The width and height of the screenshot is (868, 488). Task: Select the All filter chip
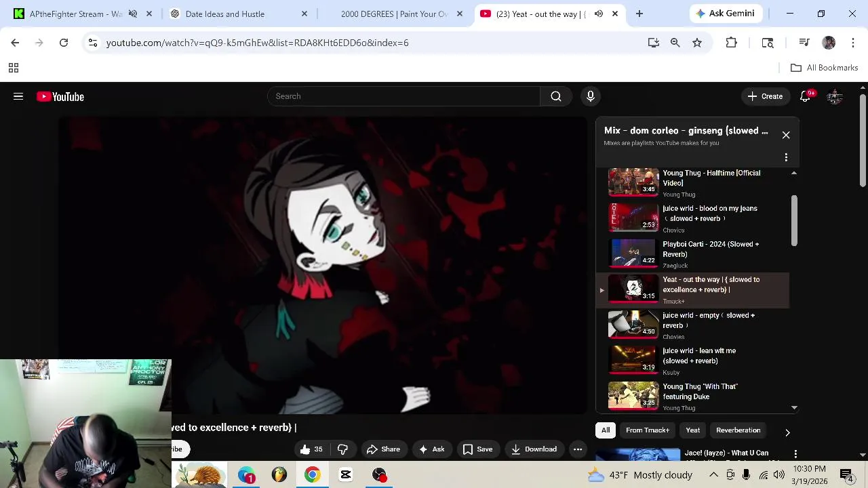pyautogui.click(x=606, y=430)
